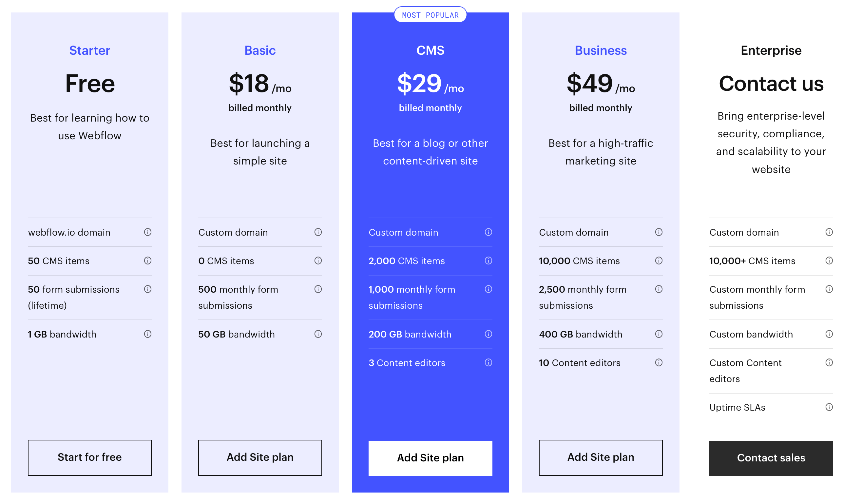
Task: Add Site plan for Business tier
Action: click(x=601, y=457)
